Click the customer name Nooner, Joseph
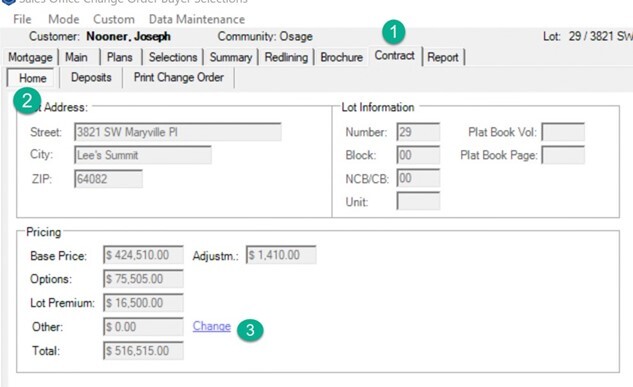The height and width of the screenshot is (387, 633). pyautogui.click(x=128, y=36)
